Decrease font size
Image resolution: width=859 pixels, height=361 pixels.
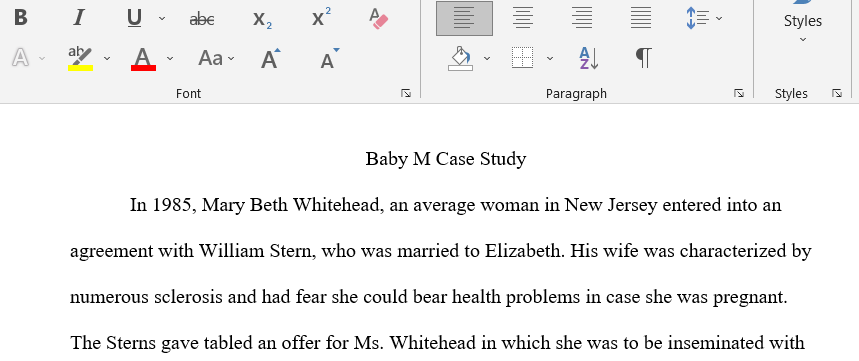tap(329, 58)
